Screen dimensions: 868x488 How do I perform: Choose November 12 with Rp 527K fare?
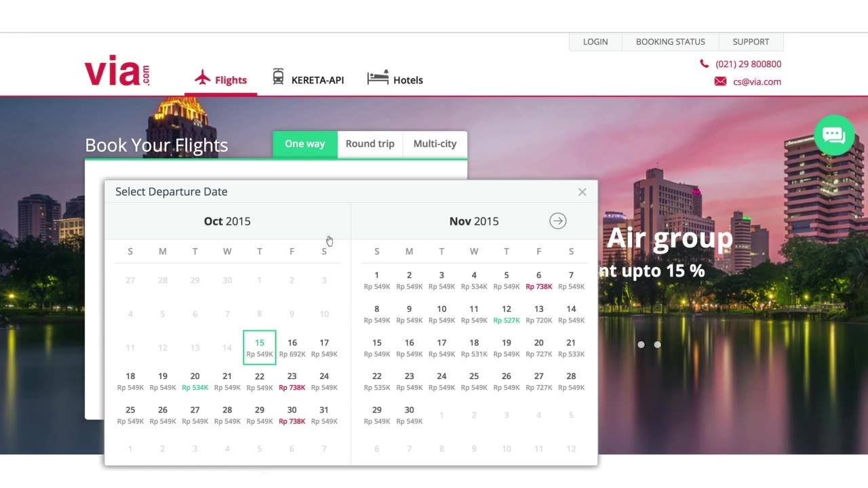[x=507, y=314]
